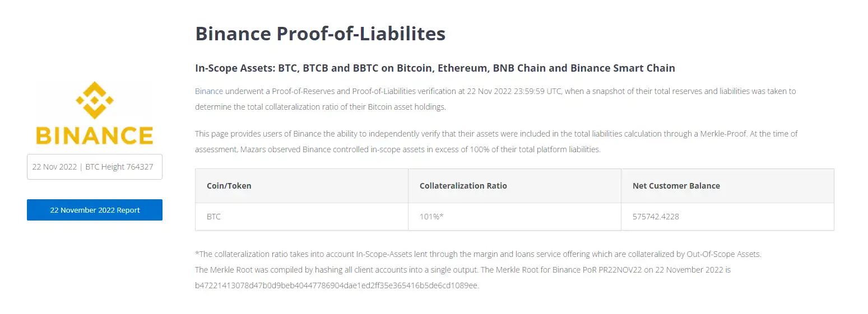This screenshot has height=314, width=868.
Task: Click the BINANCE wordmark under the logo
Action: 95,135
